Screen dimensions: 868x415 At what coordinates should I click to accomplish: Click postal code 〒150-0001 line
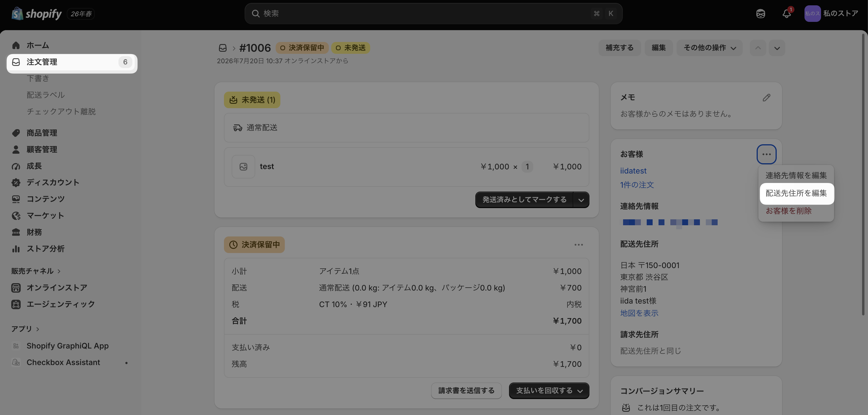[650, 265]
